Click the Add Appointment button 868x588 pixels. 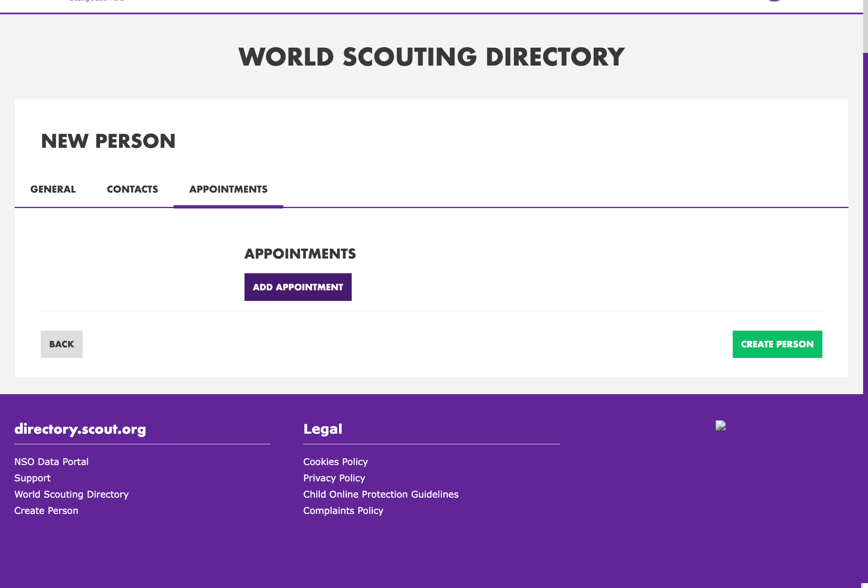298,287
